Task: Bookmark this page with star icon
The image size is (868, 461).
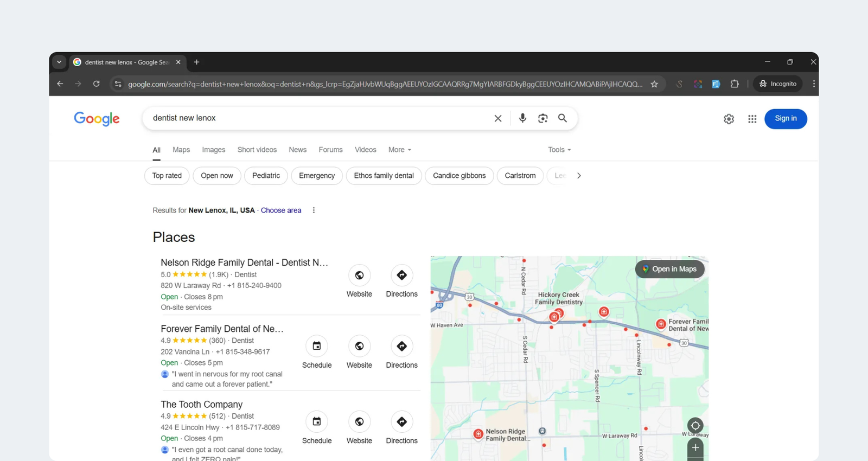Action: coord(654,84)
